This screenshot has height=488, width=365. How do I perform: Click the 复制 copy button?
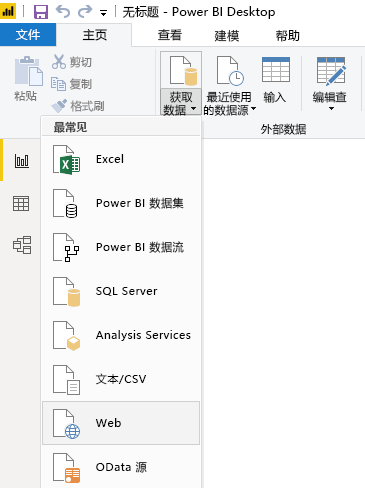coord(71,84)
